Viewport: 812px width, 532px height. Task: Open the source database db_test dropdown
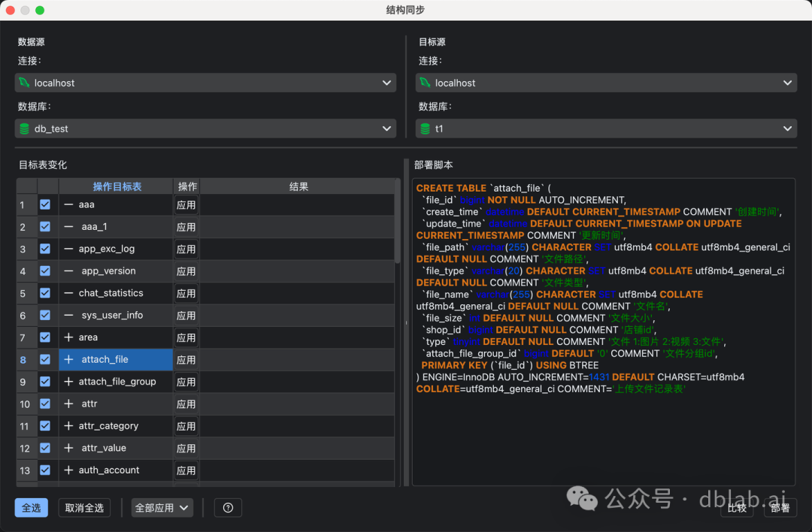(205, 128)
